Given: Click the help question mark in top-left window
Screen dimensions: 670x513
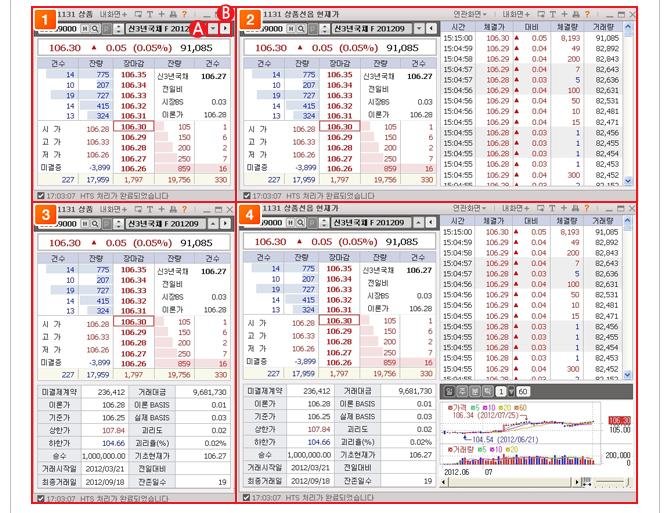Looking at the screenshot, I should click(x=185, y=15).
